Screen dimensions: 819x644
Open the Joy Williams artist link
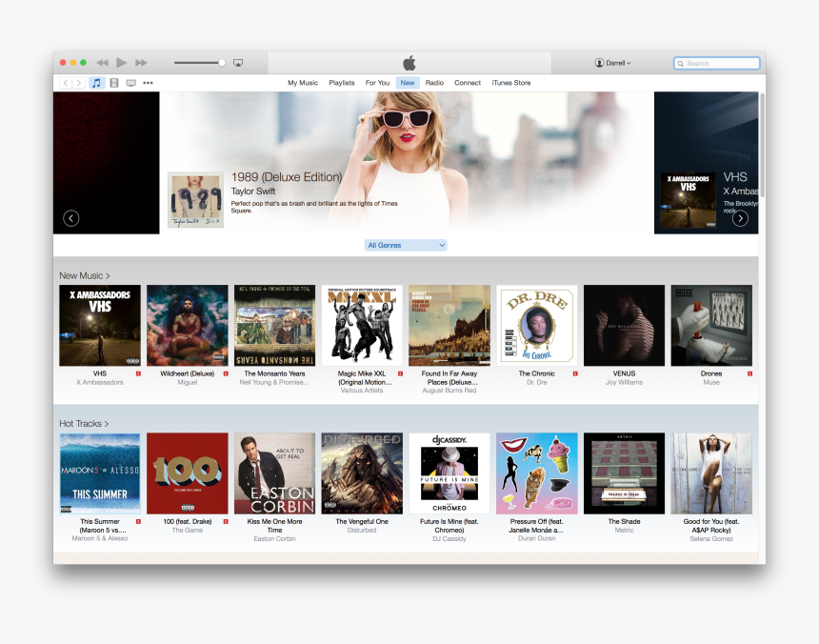(624, 382)
